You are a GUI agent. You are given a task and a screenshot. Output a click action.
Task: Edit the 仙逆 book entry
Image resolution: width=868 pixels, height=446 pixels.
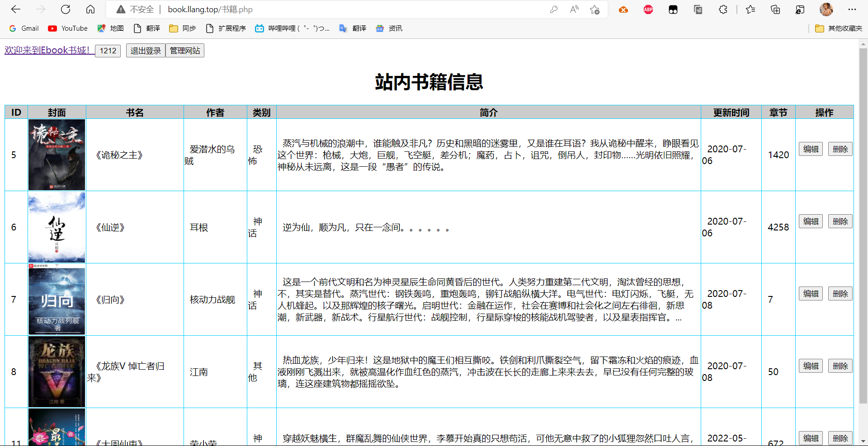point(811,221)
